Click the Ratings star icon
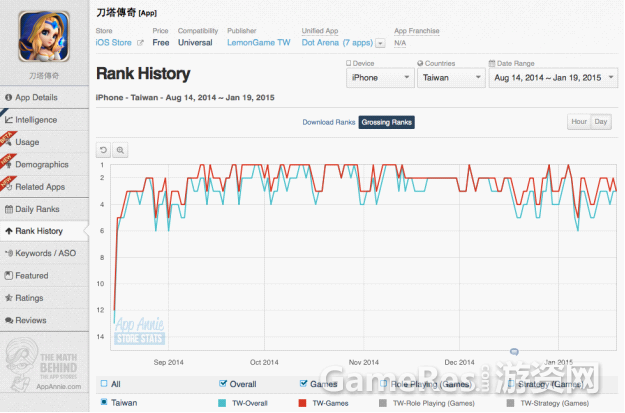 coord(9,298)
